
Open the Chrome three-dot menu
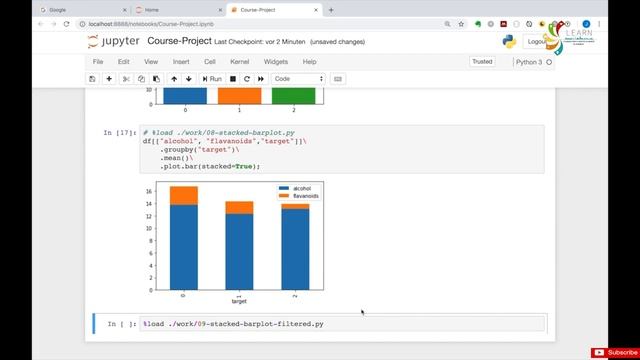(599, 24)
